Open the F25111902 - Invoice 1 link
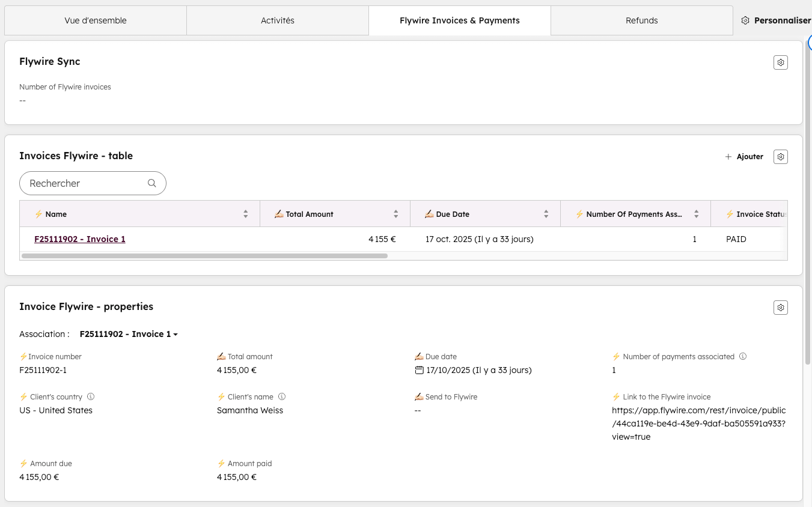This screenshot has height=507, width=812. [80, 239]
